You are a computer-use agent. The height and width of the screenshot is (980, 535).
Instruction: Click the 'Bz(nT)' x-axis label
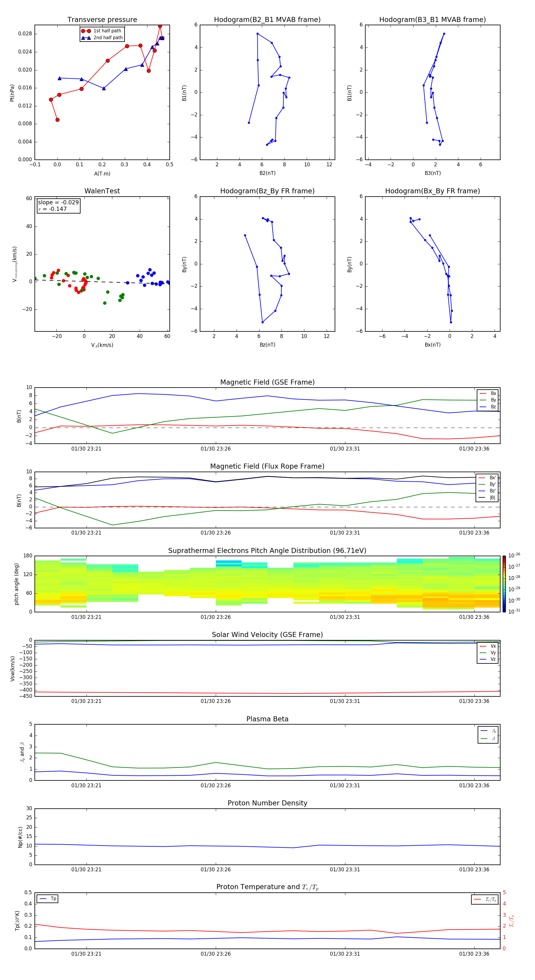tap(267, 345)
